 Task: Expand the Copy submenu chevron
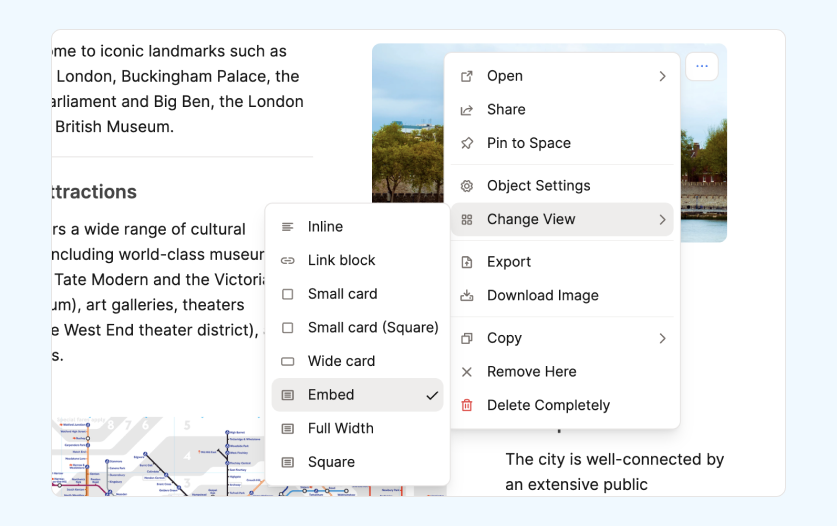click(662, 338)
